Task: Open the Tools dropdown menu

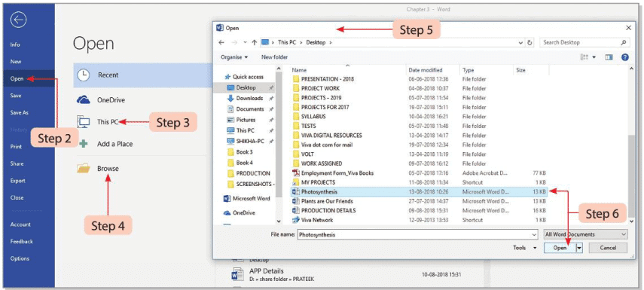Action: pos(525,248)
